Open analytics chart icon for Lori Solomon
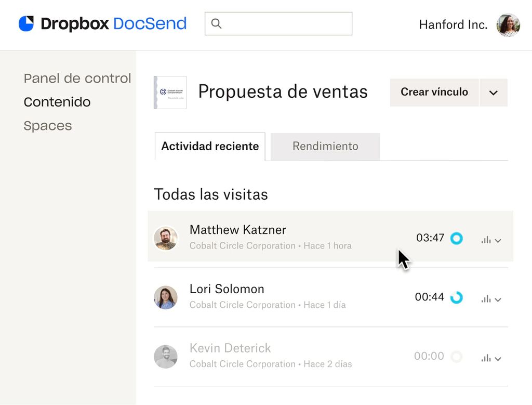This screenshot has width=532, height=405. click(x=486, y=298)
